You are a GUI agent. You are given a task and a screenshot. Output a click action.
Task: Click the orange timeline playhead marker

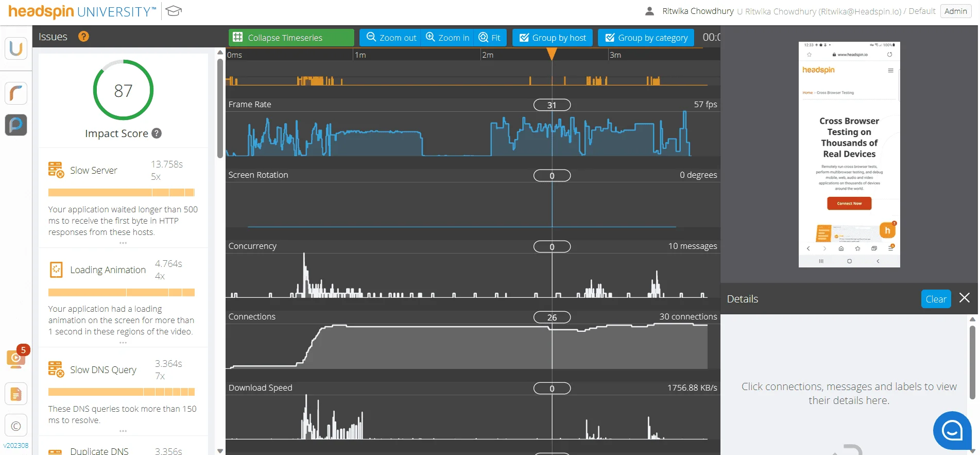[x=552, y=54]
